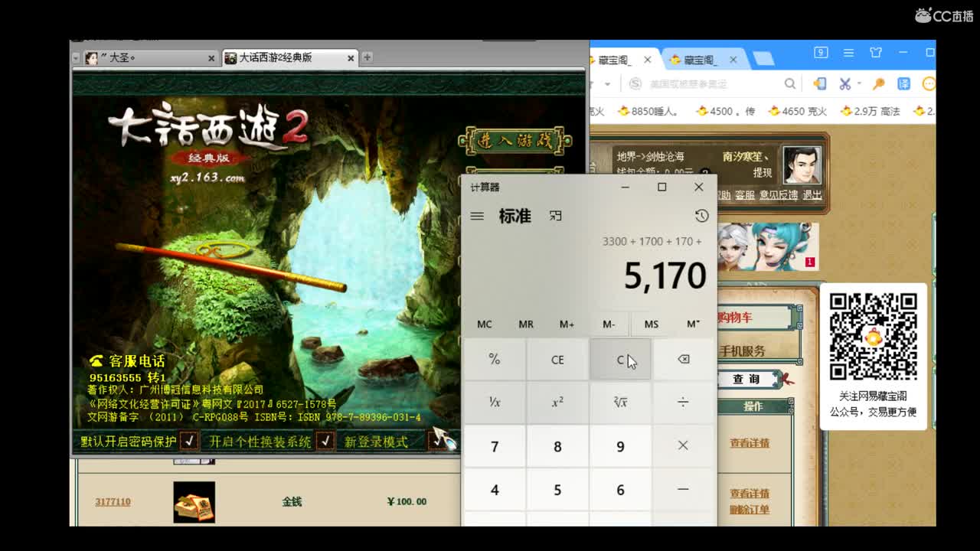Click the browser translate icon
Image resolution: width=980 pixels, height=551 pixels.
(x=903, y=83)
